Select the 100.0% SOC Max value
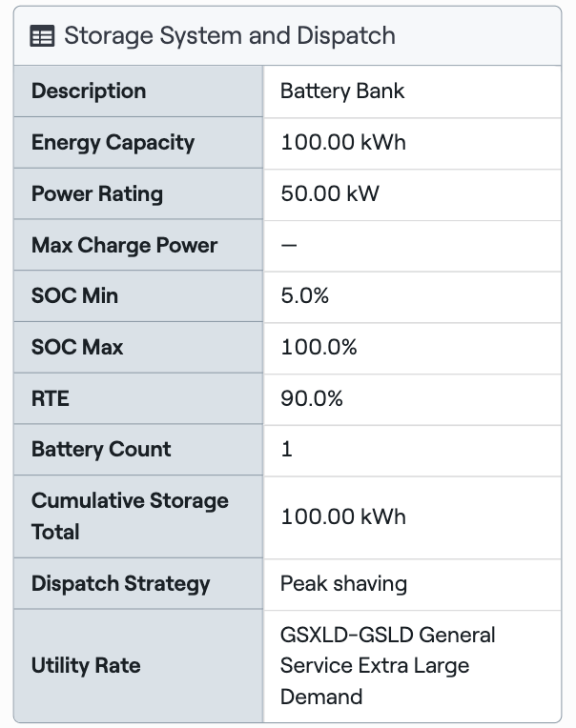The image size is (576, 728). [319, 347]
